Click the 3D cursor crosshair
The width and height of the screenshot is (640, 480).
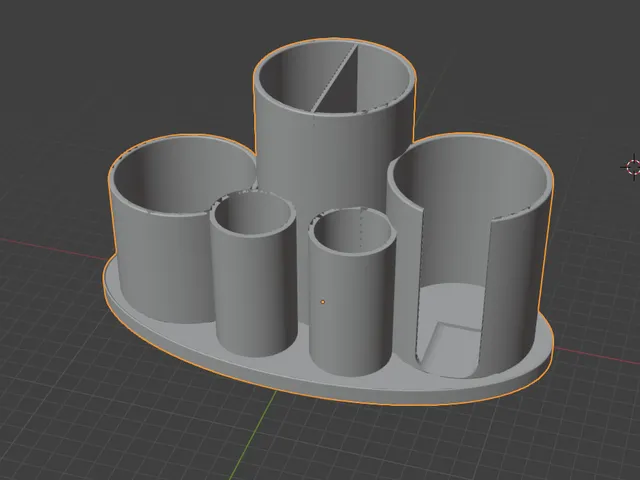click(633, 167)
